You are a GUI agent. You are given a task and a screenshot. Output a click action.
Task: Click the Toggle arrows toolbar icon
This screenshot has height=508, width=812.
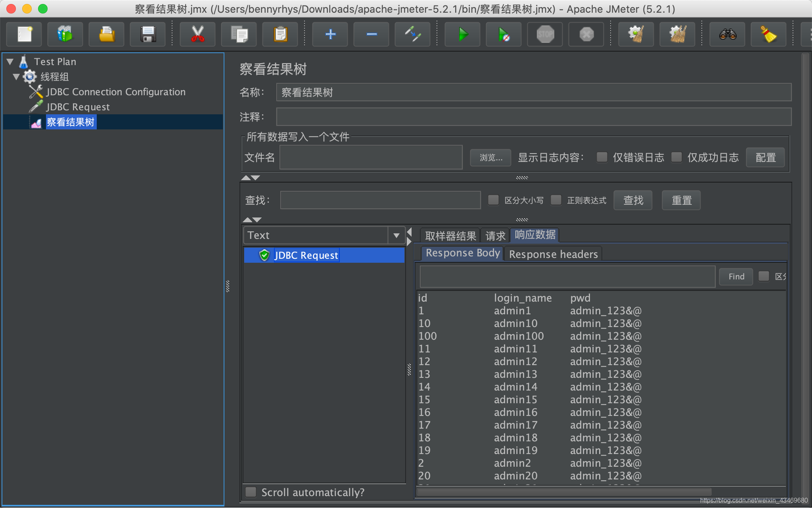pyautogui.click(x=412, y=35)
